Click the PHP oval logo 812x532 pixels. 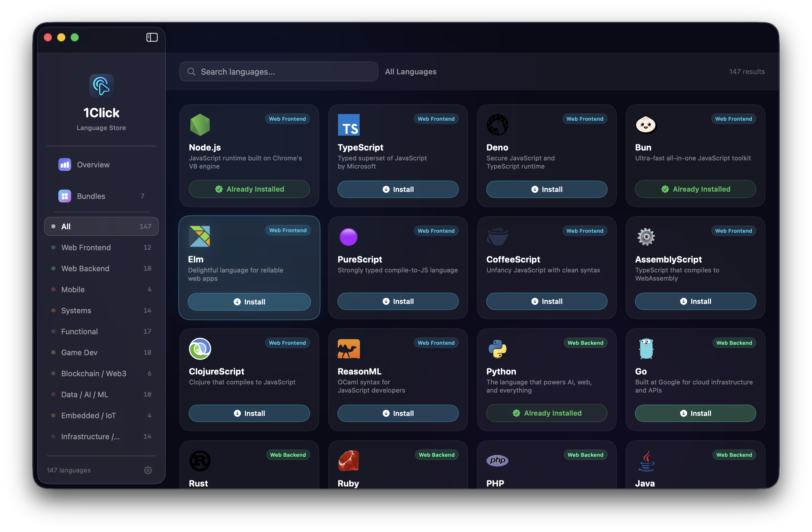497,461
